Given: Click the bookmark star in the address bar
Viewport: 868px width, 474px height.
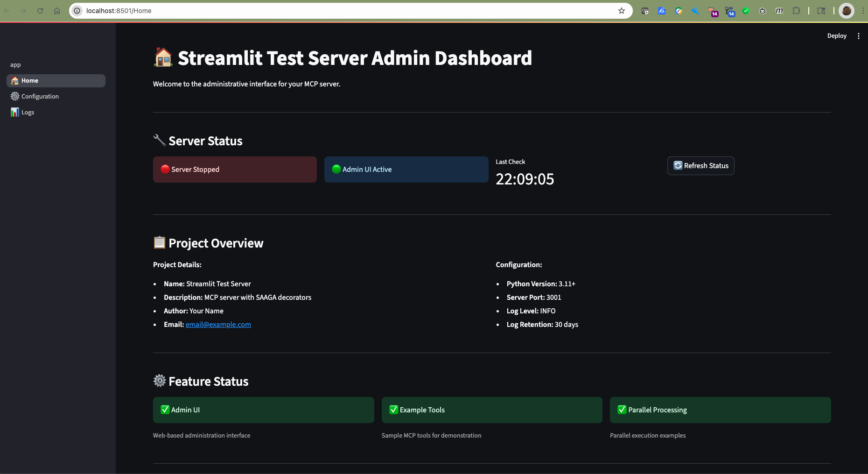Looking at the screenshot, I should 621,10.
